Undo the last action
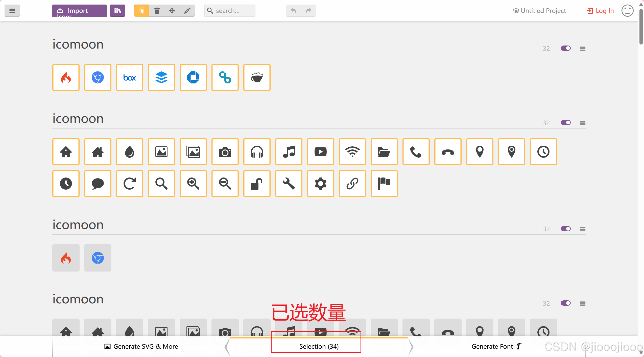Viewport: 644px width, 357px height. coord(293,11)
